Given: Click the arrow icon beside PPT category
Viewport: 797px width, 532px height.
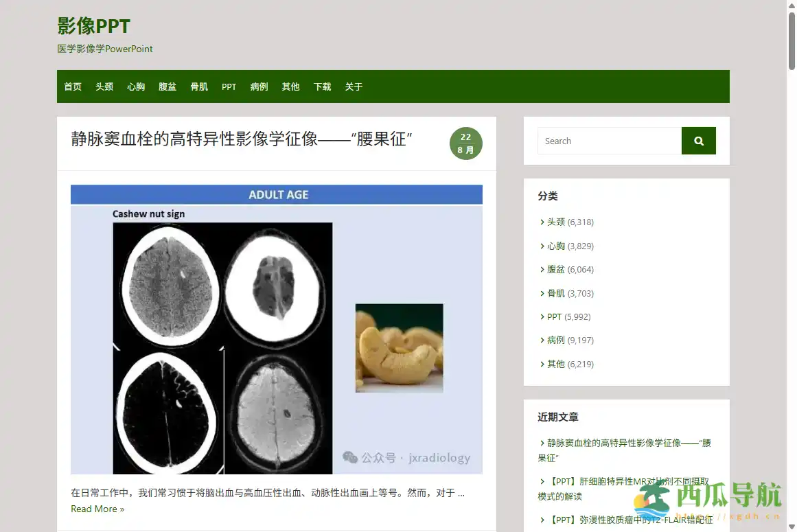Looking at the screenshot, I should click(x=542, y=316).
